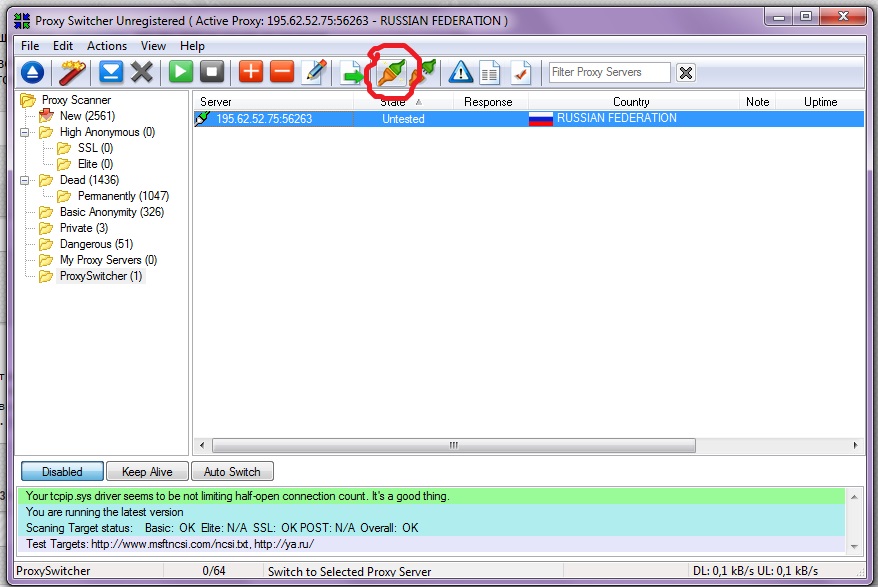Select server row 195.62.52.75:56263
The height and width of the screenshot is (587, 878).
point(529,119)
